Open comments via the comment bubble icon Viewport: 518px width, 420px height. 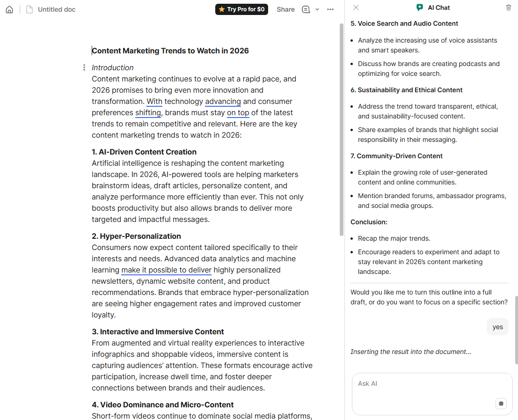point(305,9)
